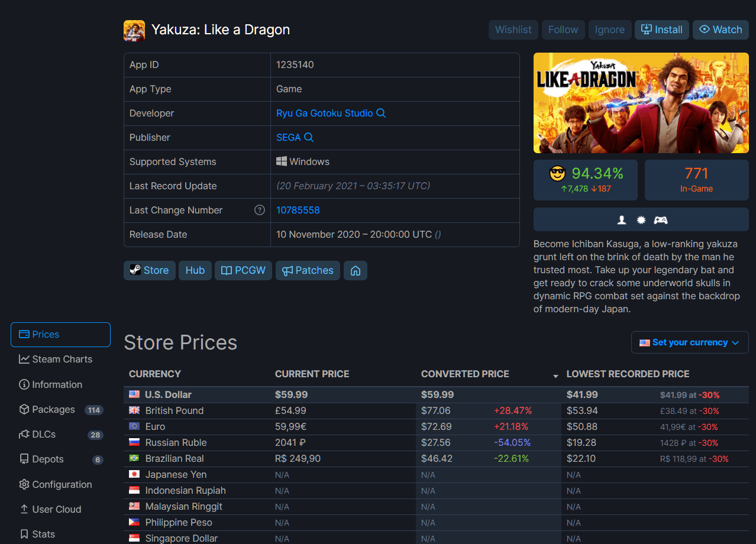Open the Depots sidebar tab
This screenshot has height=544, width=756.
[x=60, y=459]
